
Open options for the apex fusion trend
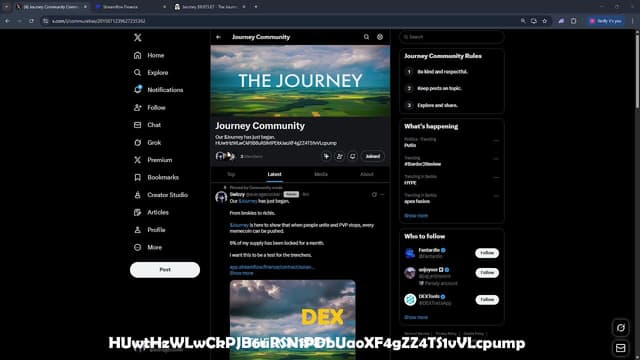point(496,196)
